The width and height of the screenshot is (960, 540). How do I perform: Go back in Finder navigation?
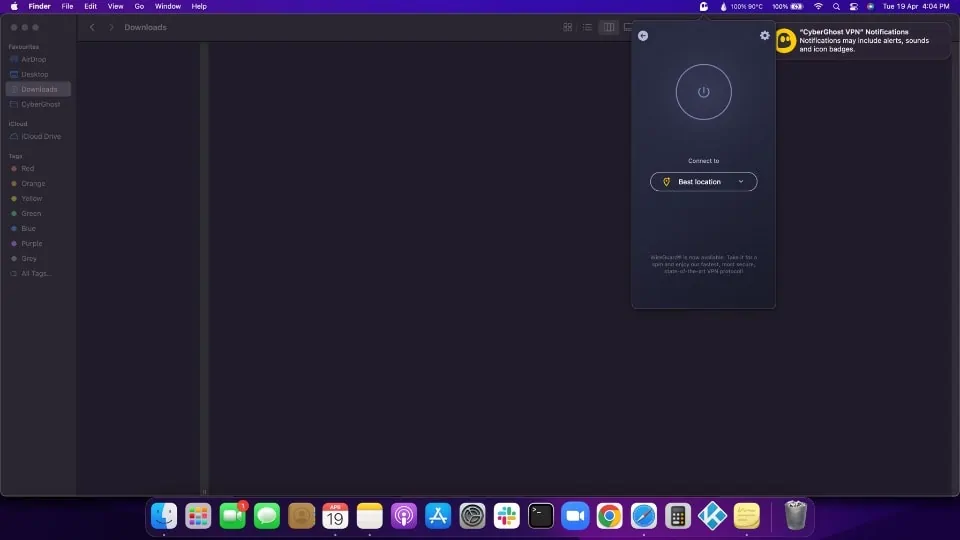[92, 27]
